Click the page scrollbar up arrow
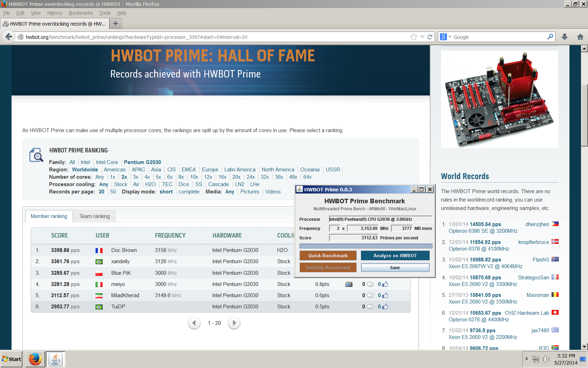 (x=584, y=49)
